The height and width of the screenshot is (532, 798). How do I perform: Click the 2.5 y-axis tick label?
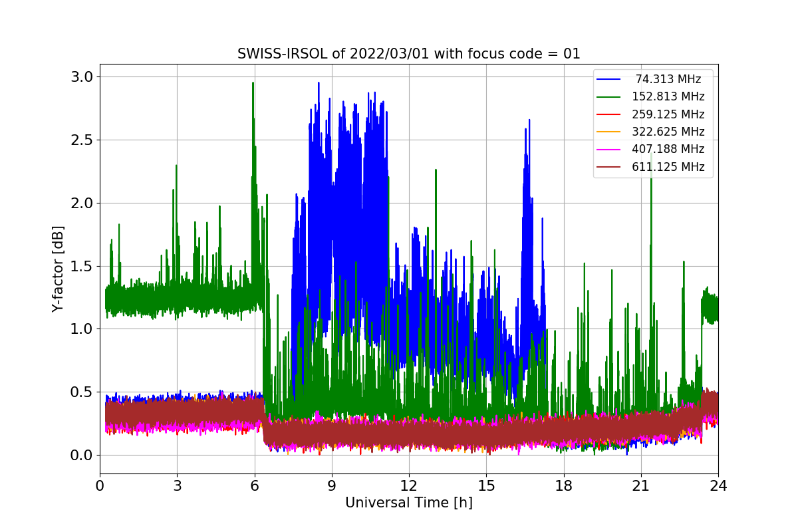tap(81, 140)
